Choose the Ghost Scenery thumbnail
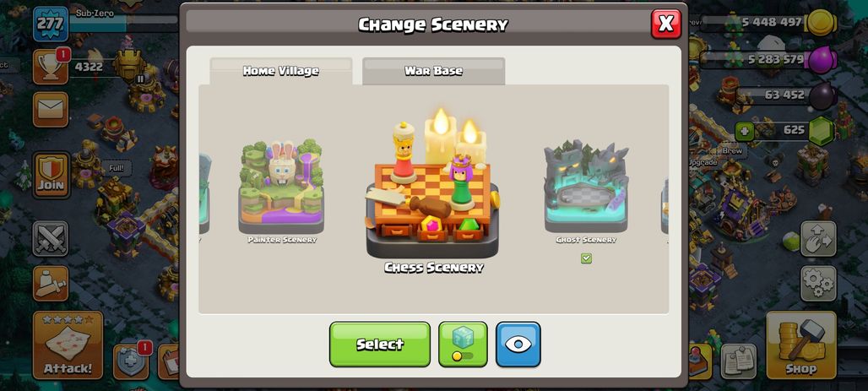868x391 pixels. click(586, 187)
